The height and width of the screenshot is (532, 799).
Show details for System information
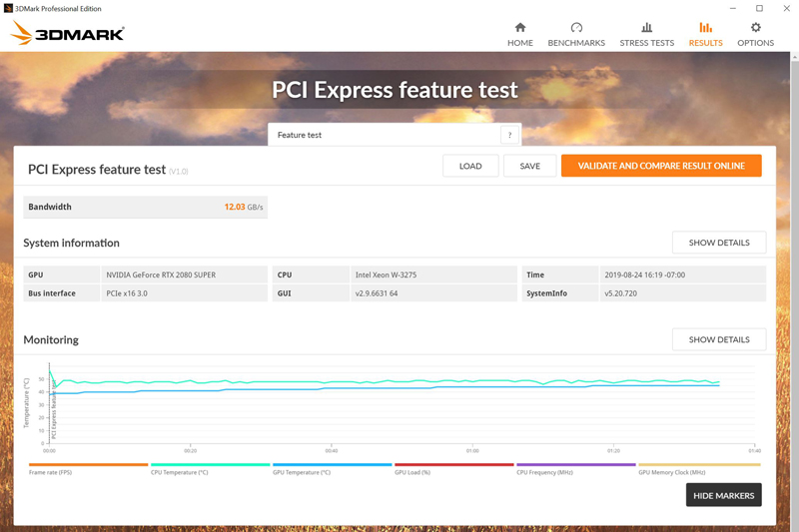pyautogui.click(x=718, y=243)
